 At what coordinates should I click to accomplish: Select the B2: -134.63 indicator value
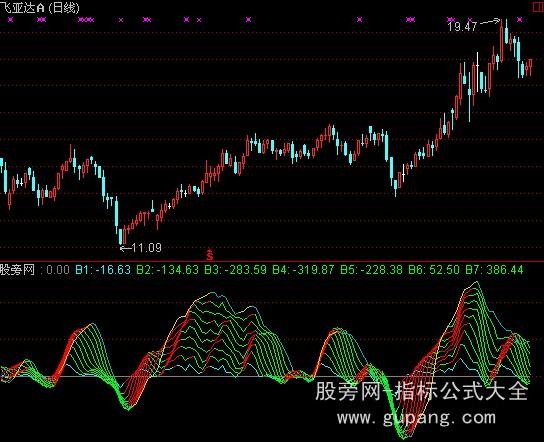[167, 270]
